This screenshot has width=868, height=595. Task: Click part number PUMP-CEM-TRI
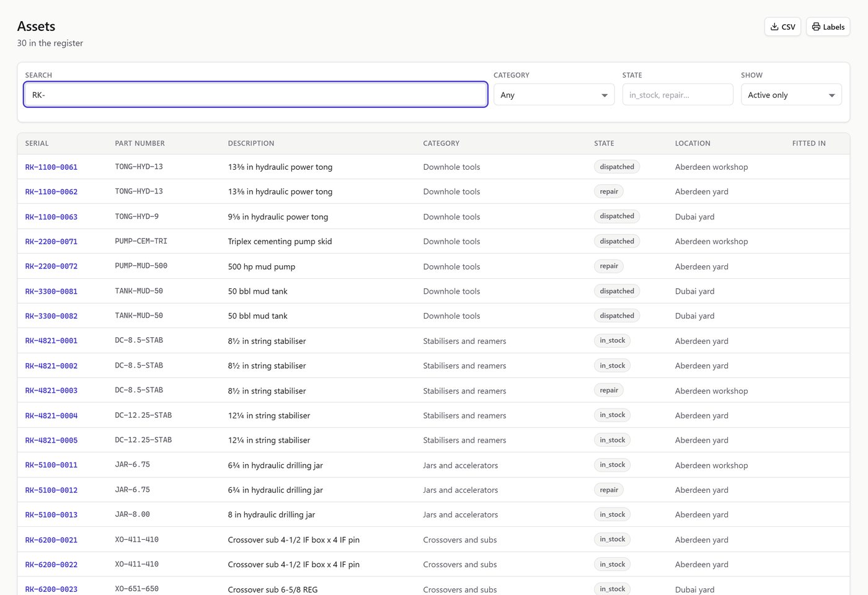pyautogui.click(x=141, y=241)
